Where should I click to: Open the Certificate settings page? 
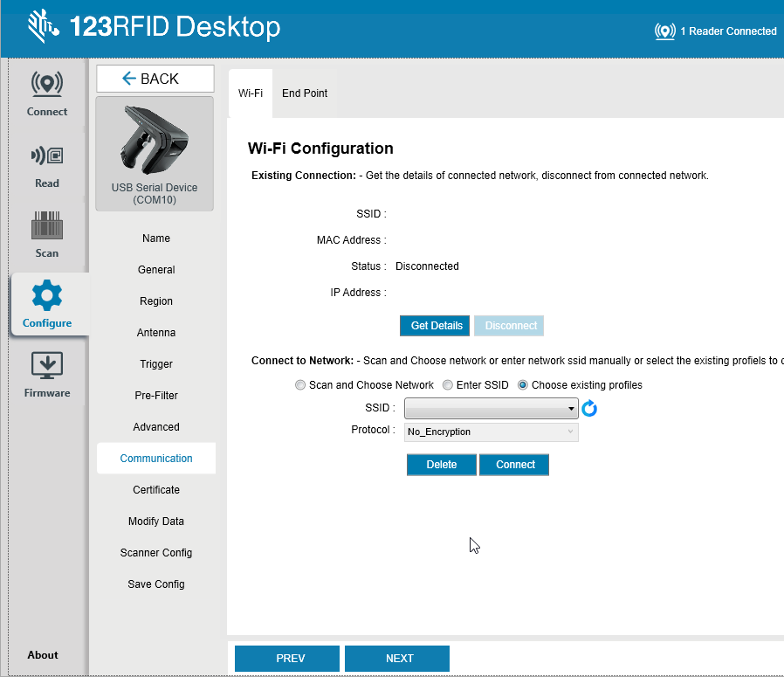point(156,490)
